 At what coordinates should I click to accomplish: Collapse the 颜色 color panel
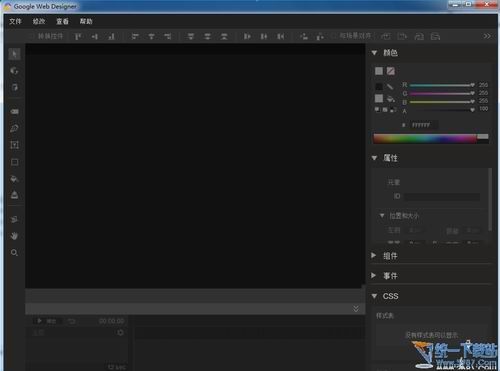[374, 53]
